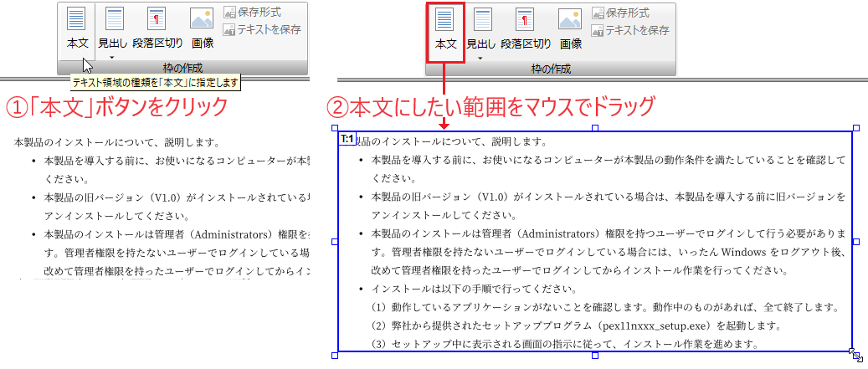868x369 pixels.
Task: Click テキストを保存 in the right ribbon screenshot
Action: coord(630,30)
